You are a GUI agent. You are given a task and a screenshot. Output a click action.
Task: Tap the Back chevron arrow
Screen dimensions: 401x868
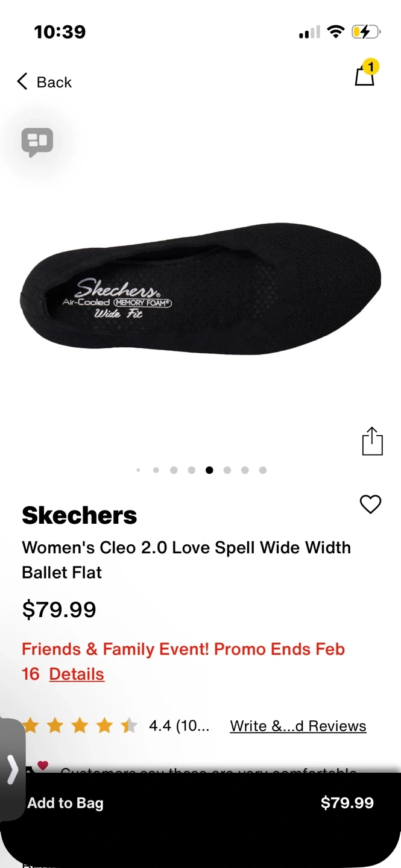22,81
